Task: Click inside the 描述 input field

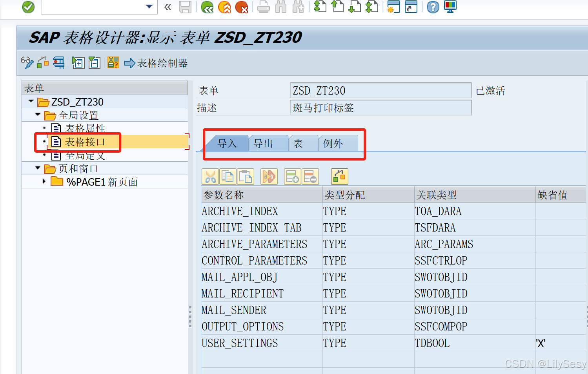Action: (380, 107)
